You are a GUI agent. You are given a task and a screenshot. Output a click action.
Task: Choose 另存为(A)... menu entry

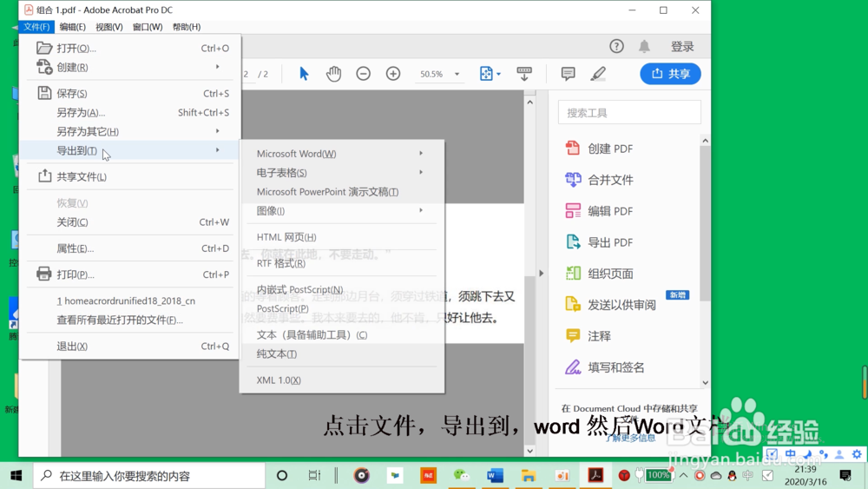131,112
